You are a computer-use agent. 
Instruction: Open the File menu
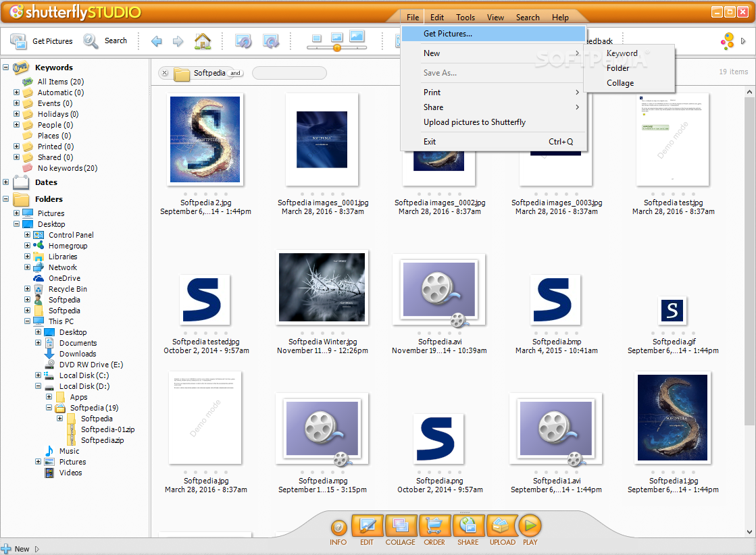[x=412, y=18]
